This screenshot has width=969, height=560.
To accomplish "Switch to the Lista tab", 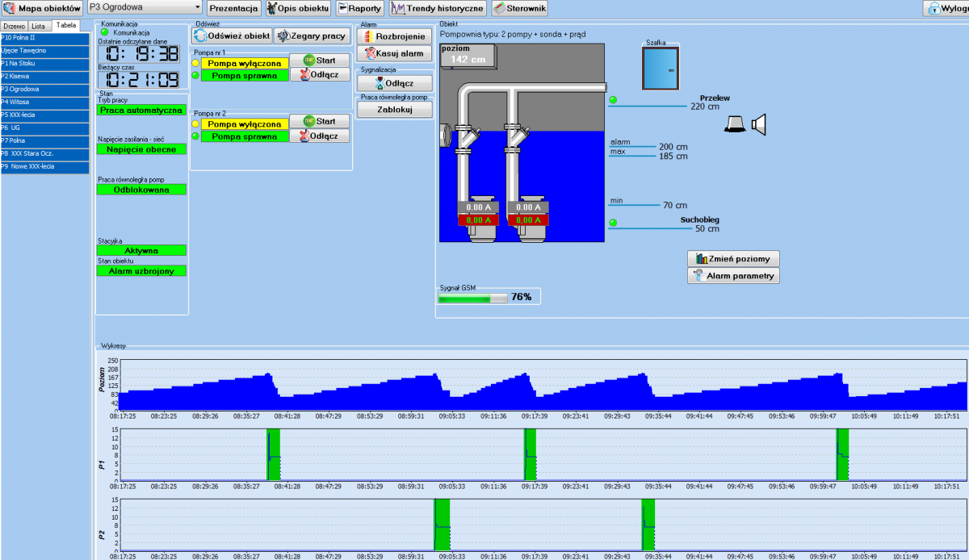I will coord(38,26).
